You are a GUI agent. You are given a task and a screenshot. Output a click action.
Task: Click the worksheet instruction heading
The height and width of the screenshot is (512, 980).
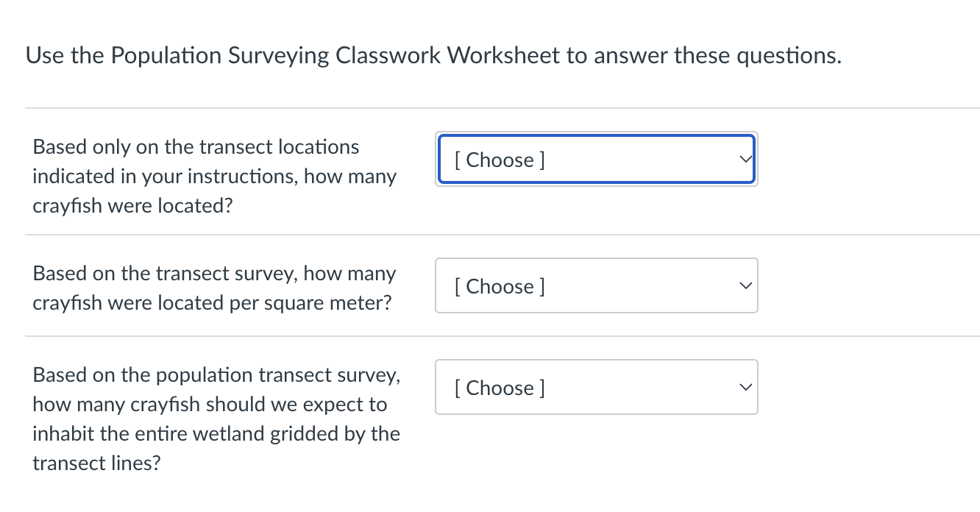click(433, 54)
